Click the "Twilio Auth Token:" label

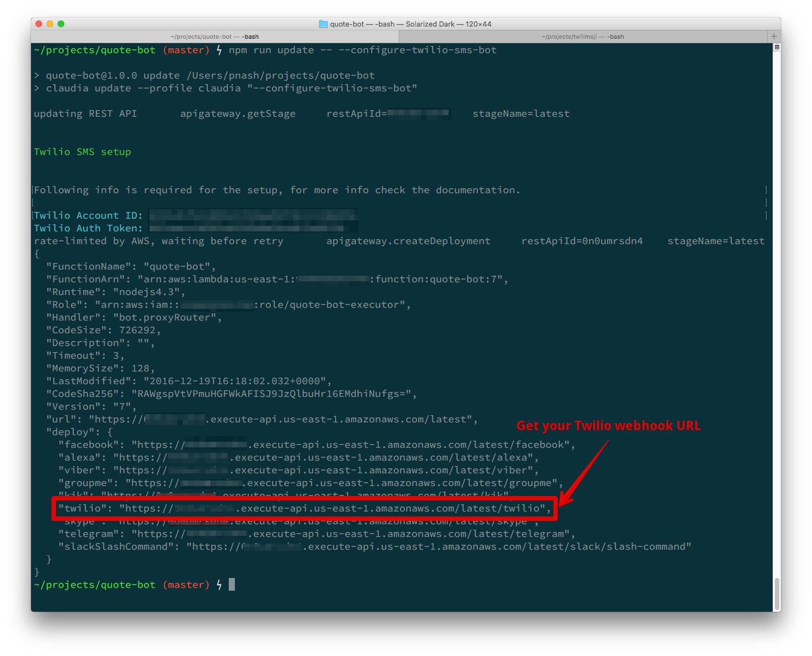pyautogui.click(x=89, y=228)
